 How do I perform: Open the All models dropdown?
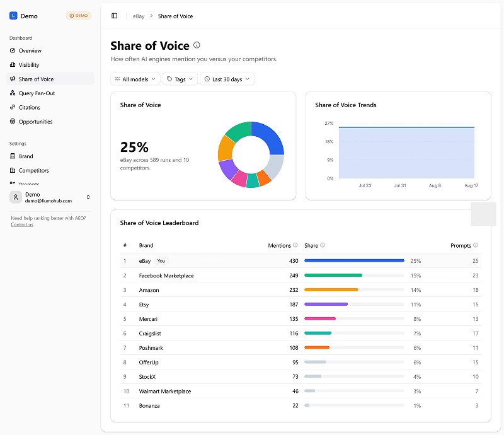[x=135, y=79]
